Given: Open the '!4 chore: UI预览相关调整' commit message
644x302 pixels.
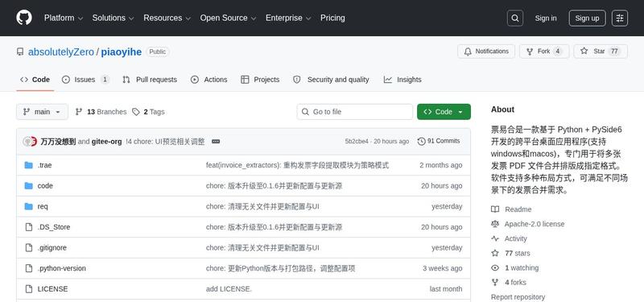Looking at the screenshot, I should (165, 142).
